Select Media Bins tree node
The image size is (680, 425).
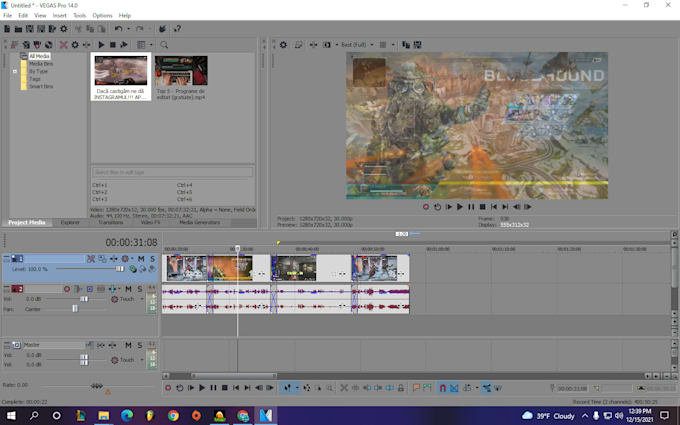(41, 64)
